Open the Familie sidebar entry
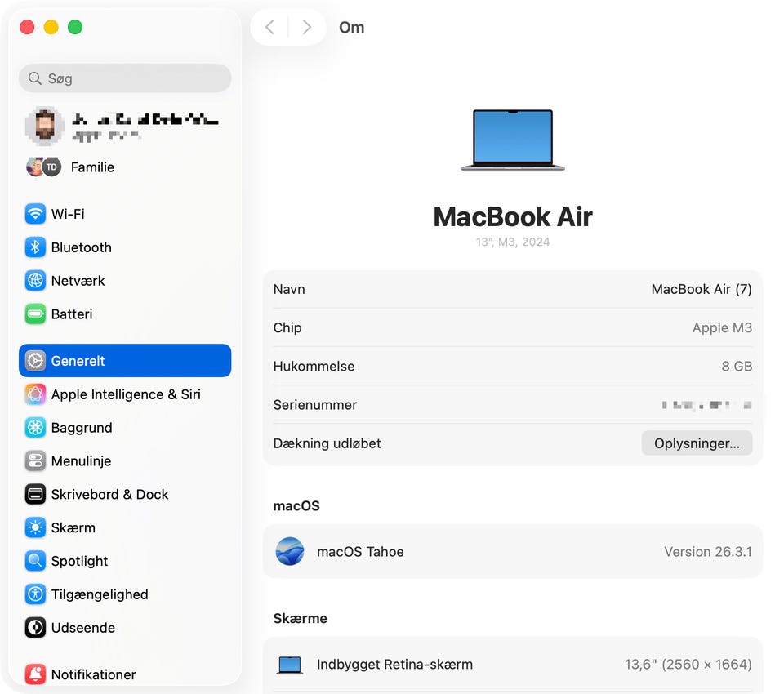Screen dimensions: 784x694 pos(125,167)
